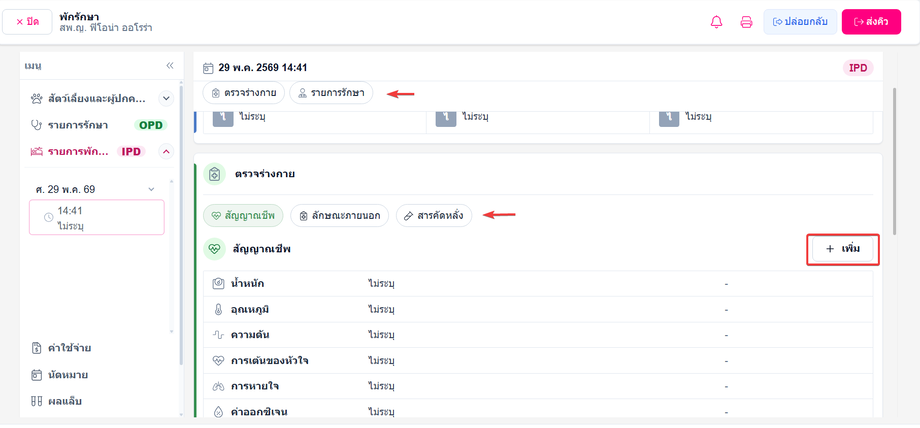Click the ตรวจร่างกาย shortcut chip
Image resolution: width=920 pixels, height=428 pixels.
[x=243, y=92]
